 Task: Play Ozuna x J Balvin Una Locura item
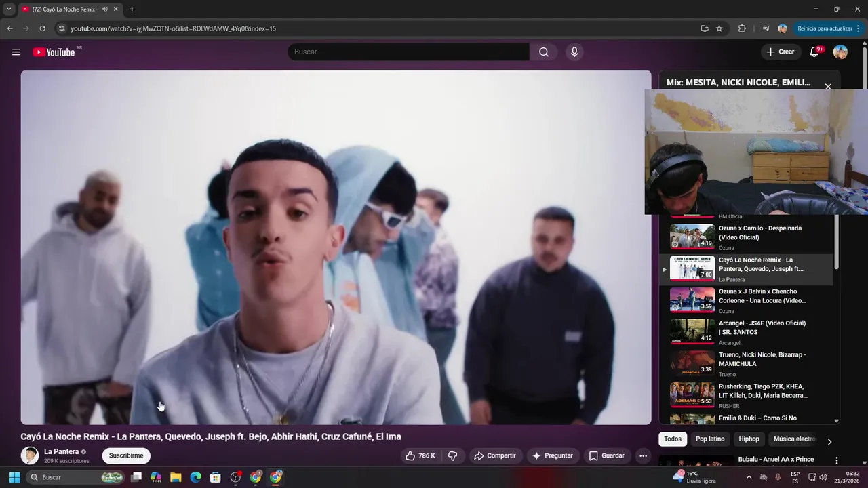[747, 301]
